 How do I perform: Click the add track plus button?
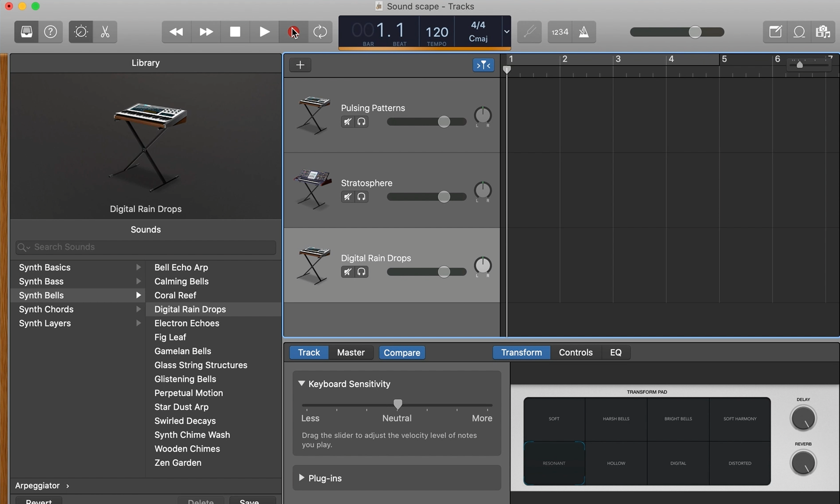coord(300,65)
